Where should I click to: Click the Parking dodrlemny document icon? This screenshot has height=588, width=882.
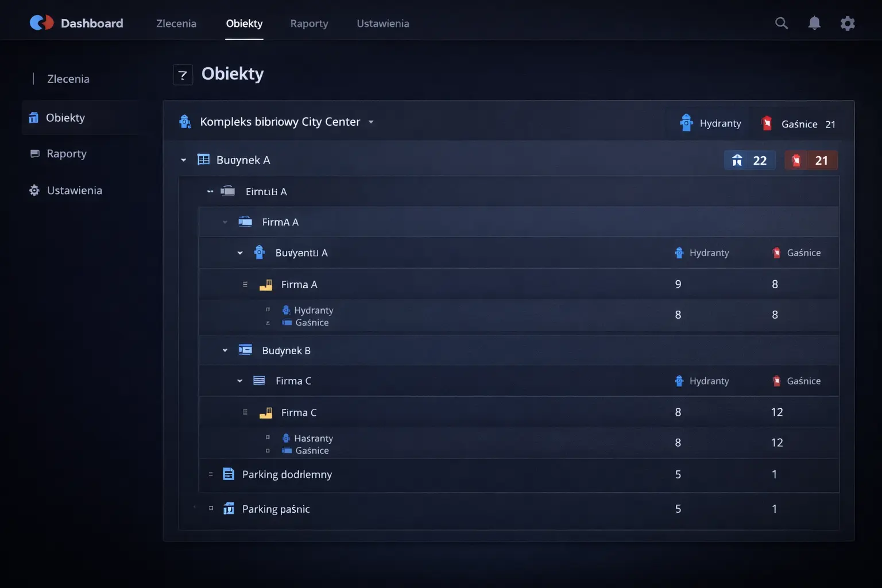pos(229,474)
